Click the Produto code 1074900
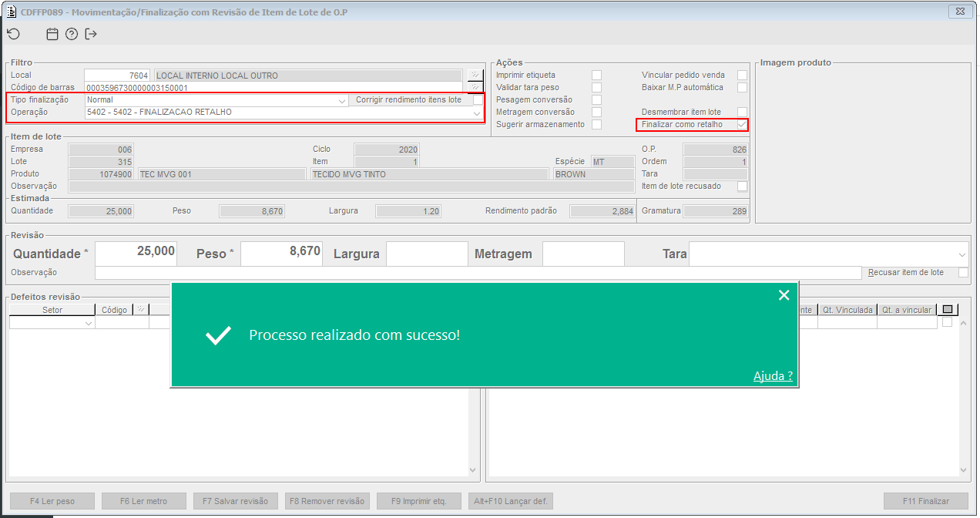This screenshot has width=980, height=518. tap(102, 174)
